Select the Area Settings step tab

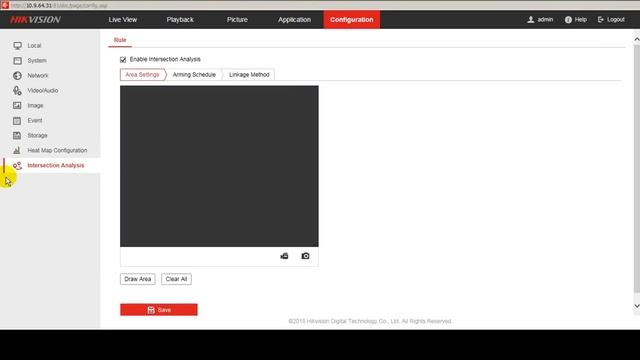coord(142,75)
